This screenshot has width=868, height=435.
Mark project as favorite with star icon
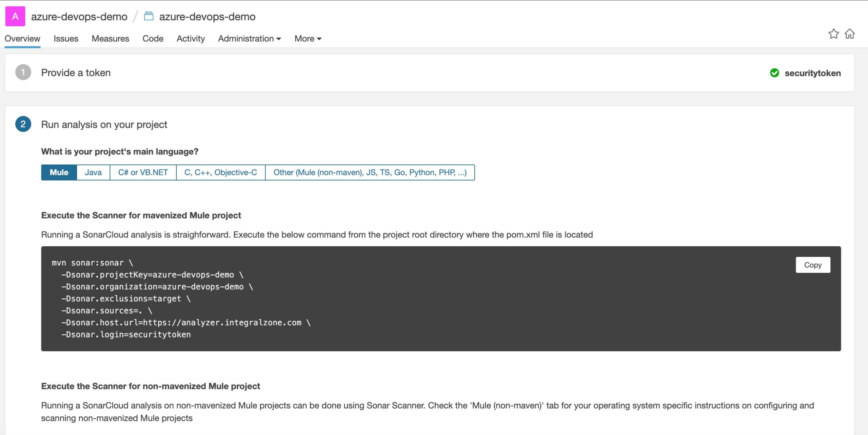[833, 34]
